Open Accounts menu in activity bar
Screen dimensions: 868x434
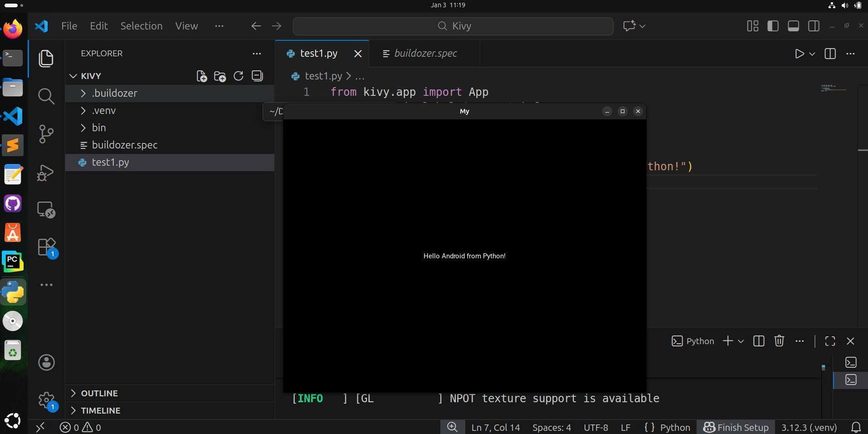coord(46,362)
